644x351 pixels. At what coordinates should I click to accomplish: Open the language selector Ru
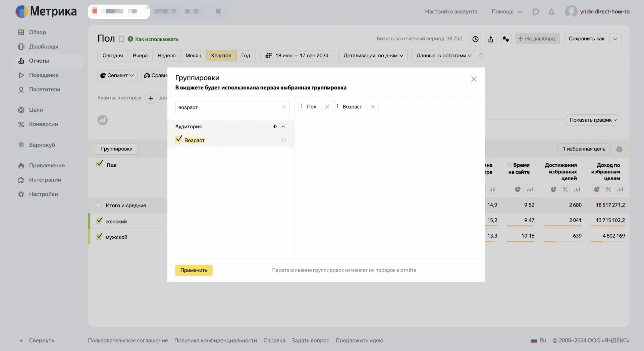click(x=538, y=341)
